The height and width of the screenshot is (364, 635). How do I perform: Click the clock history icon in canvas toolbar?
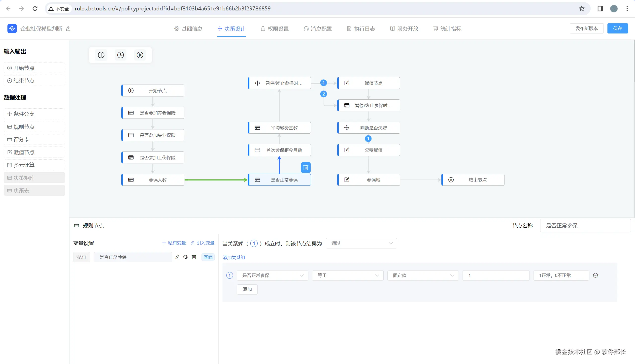[x=121, y=55]
